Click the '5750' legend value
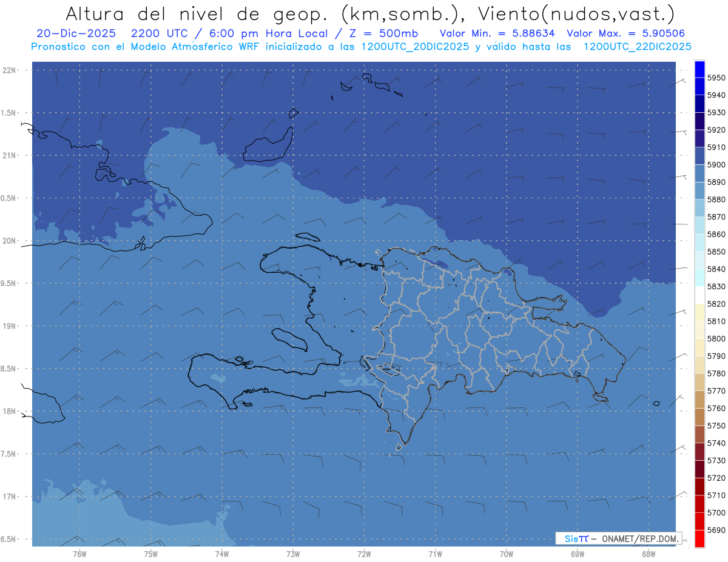The height and width of the screenshot is (562, 728). click(716, 426)
